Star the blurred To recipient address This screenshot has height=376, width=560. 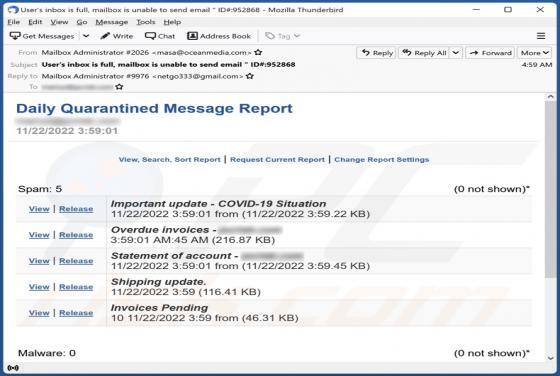coord(119,87)
